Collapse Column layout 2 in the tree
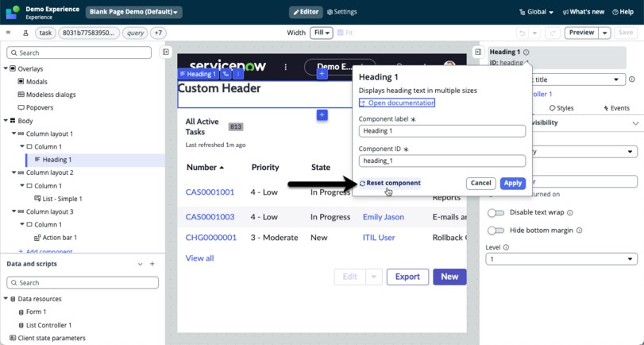The image size is (644, 345). 14,172
